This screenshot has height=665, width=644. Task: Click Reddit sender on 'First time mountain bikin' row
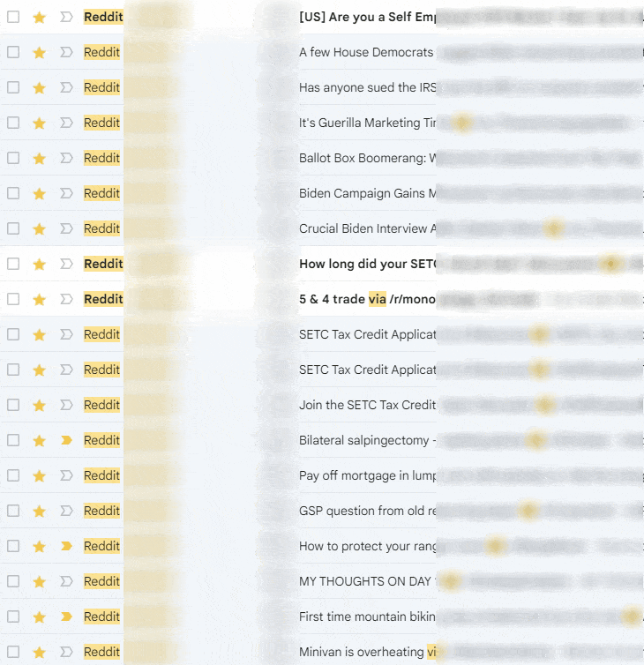[101, 616]
